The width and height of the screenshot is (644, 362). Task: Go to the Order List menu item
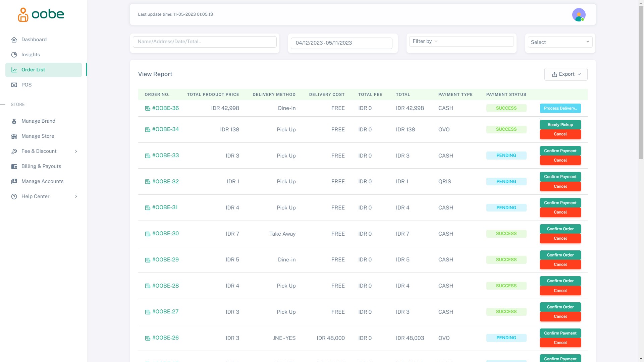coord(33,70)
